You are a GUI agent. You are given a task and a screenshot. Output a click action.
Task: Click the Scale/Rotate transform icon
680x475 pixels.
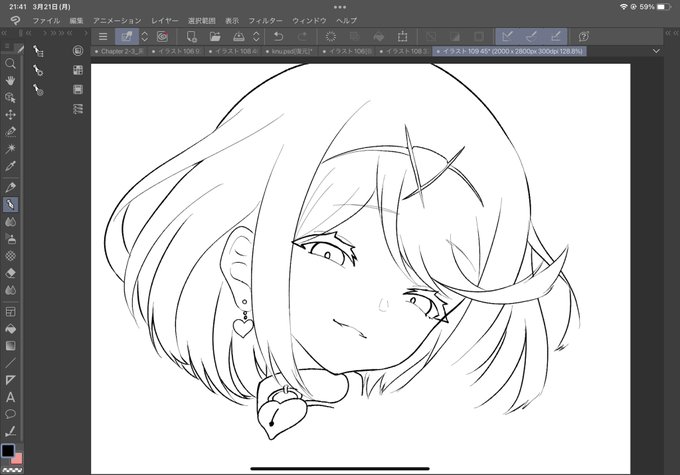[x=402, y=36]
